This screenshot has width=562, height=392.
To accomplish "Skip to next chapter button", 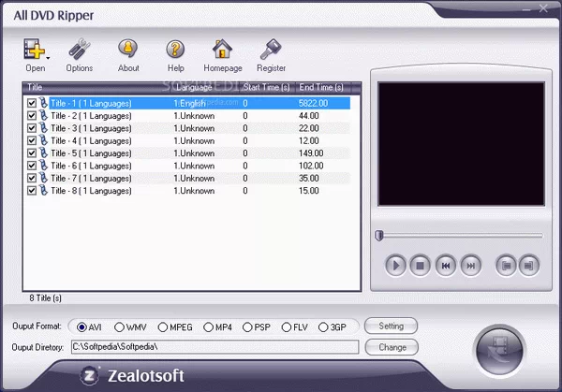I will point(470,266).
